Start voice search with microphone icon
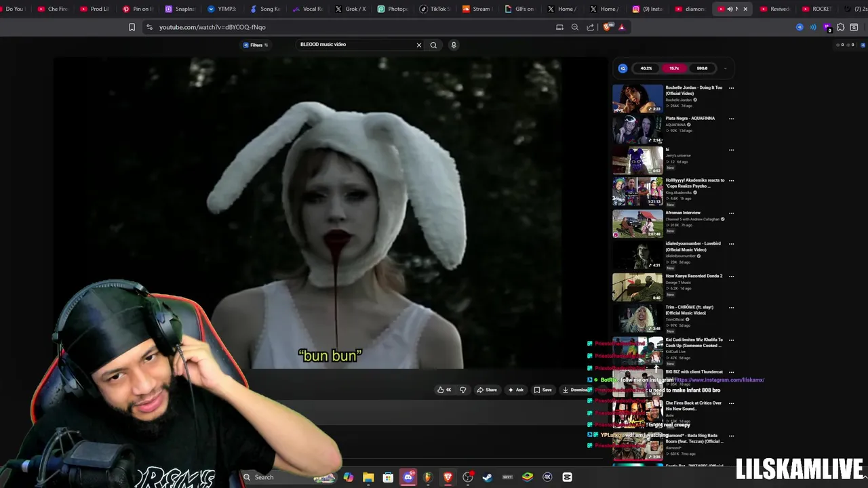868x488 pixels. pos(454,45)
